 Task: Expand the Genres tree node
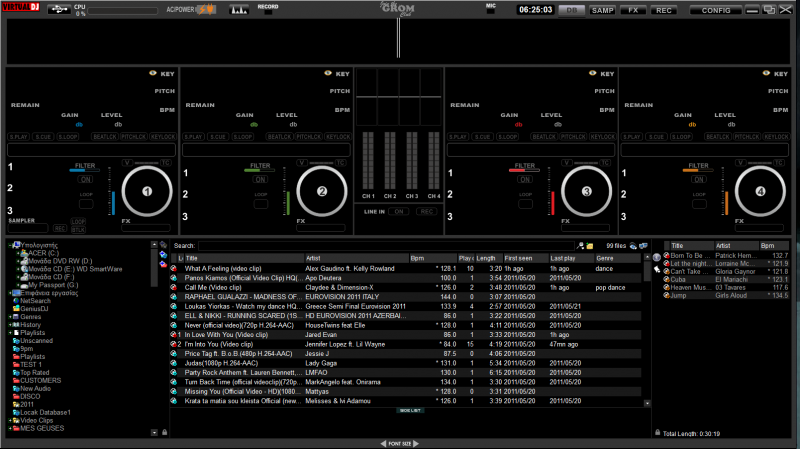(10, 317)
